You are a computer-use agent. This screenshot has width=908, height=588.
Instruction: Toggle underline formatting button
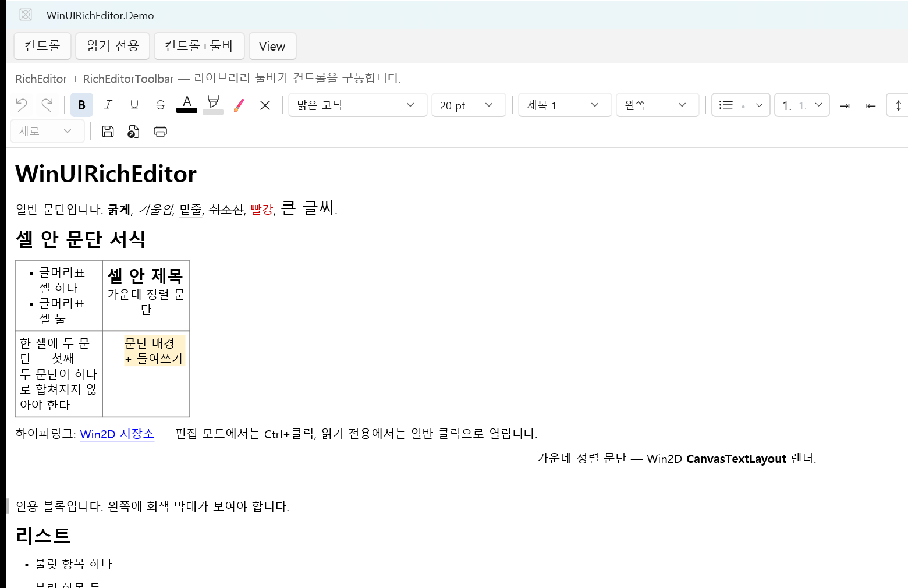pos(134,105)
